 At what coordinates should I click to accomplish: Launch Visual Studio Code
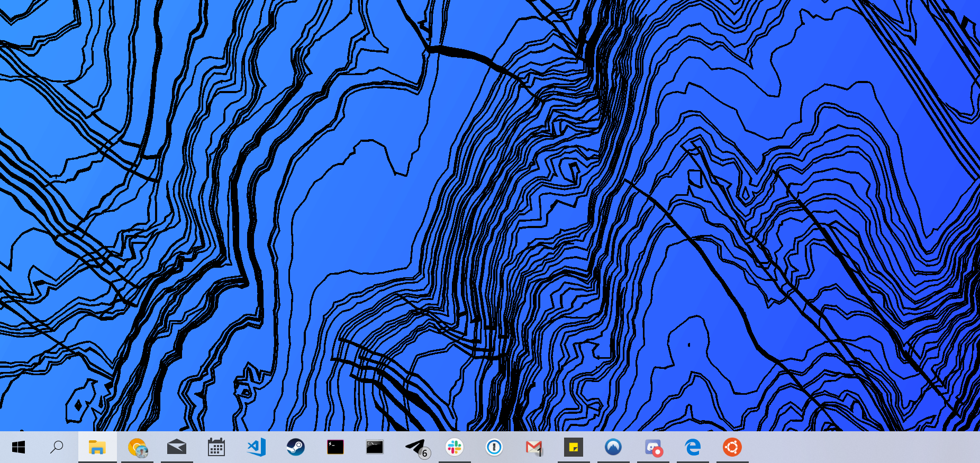pos(256,448)
